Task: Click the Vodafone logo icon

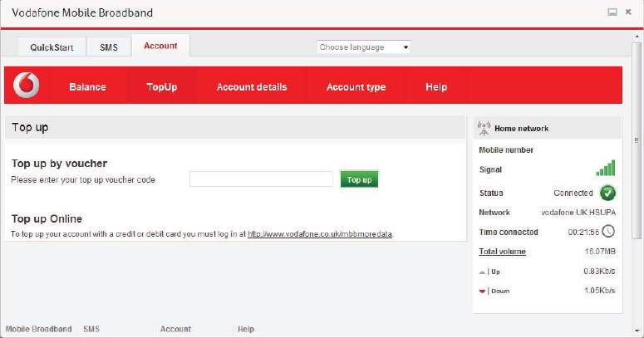Action: coord(26,85)
